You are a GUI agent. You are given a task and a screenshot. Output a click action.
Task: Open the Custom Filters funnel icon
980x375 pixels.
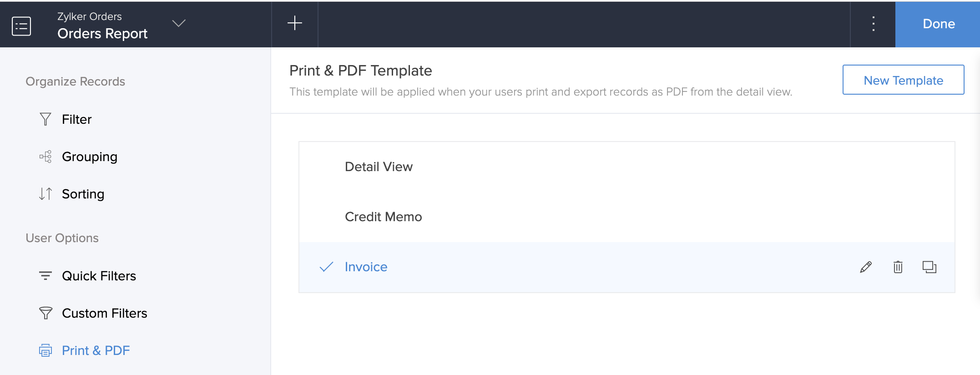(x=45, y=313)
